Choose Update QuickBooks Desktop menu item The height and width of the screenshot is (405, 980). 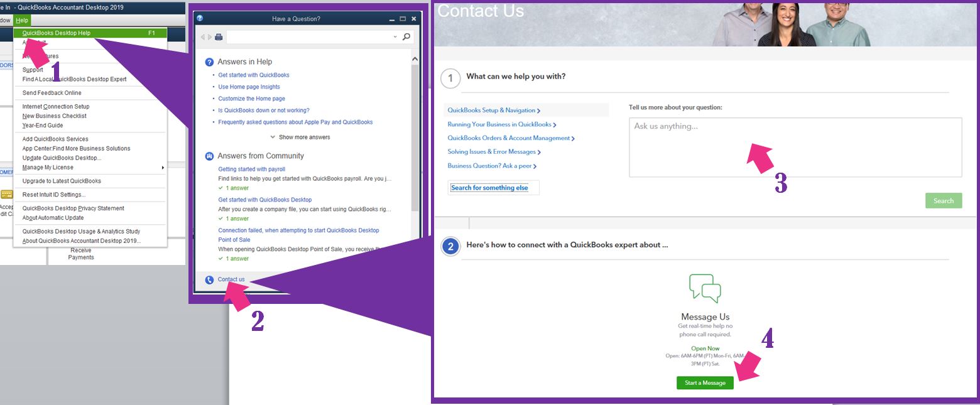[62, 158]
